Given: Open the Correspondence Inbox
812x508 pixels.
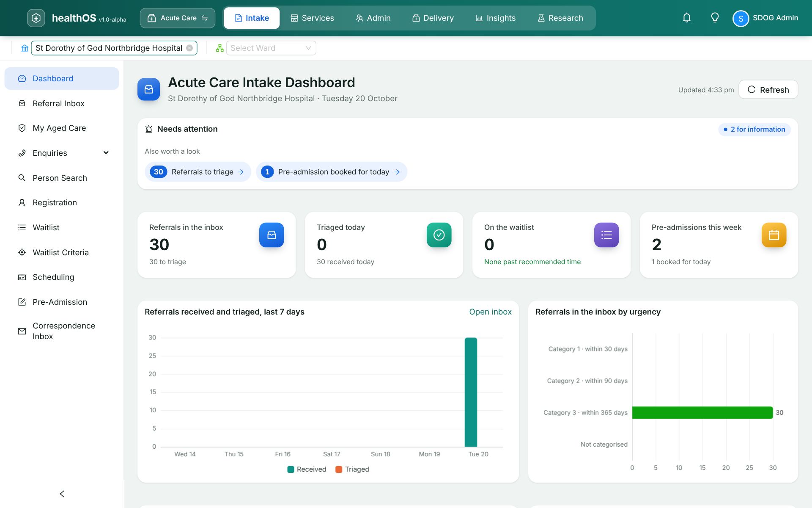Looking at the screenshot, I should click(62, 331).
